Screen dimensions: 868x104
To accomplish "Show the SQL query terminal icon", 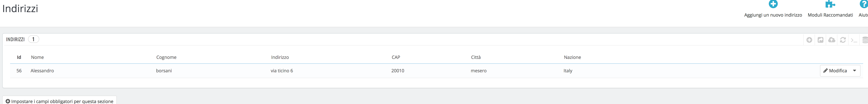I will 854,40.
